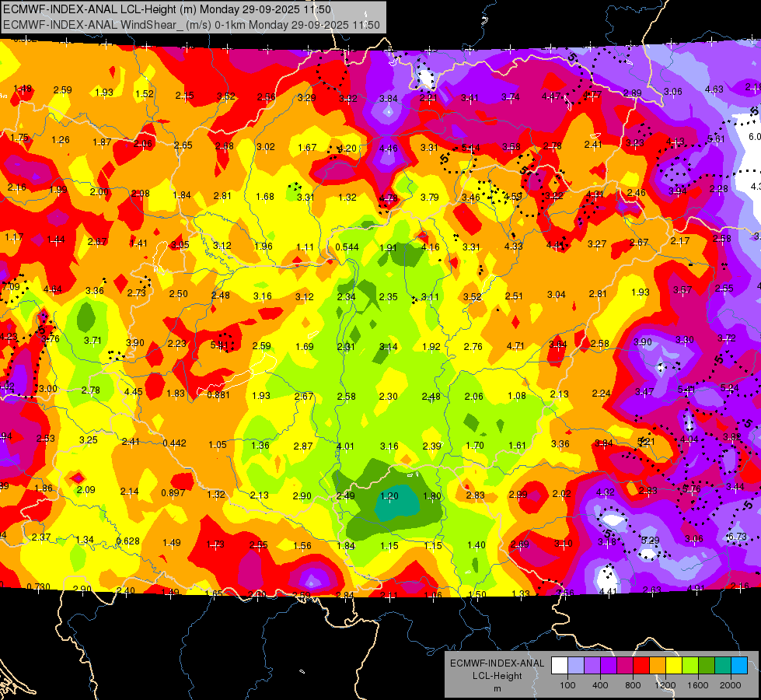Click the wind shear value 0.544
This screenshot has width=761, height=700.
pyautogui.click(x=347, y=247)
